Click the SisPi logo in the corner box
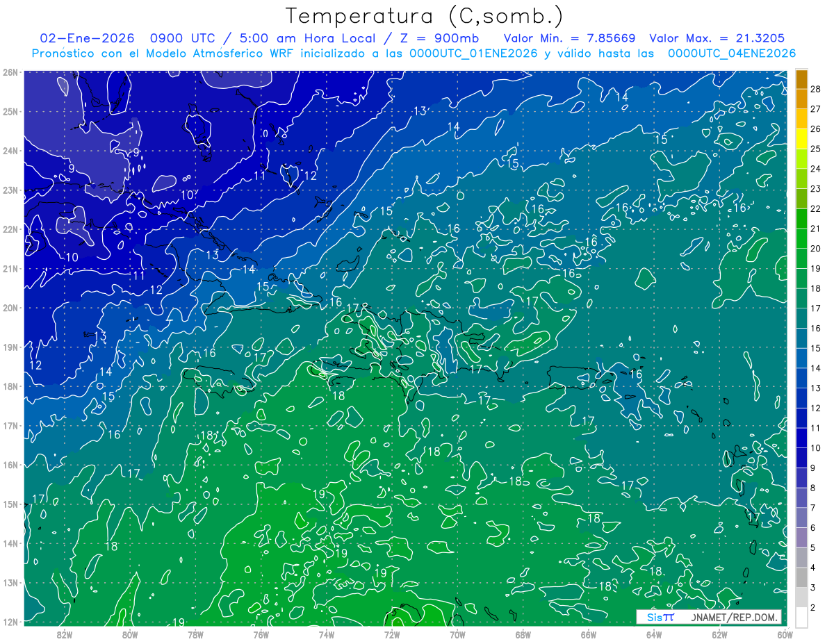This screenshot has width=834, height=644. [x=660, y=617]
